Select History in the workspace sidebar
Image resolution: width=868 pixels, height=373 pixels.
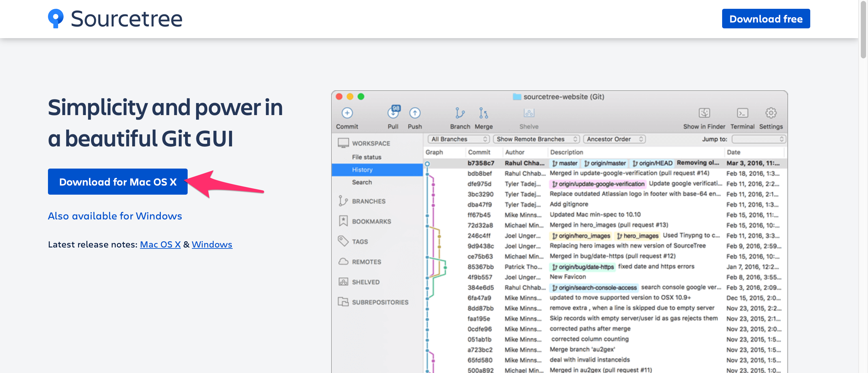(363, 170)
